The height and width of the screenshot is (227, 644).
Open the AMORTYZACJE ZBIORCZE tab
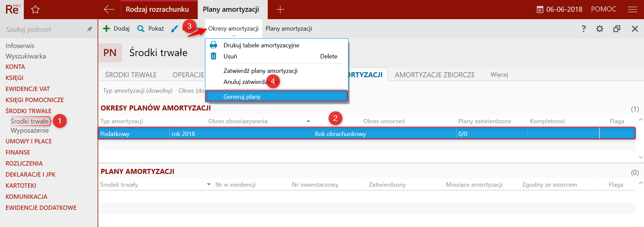click(x=435, y=75)
